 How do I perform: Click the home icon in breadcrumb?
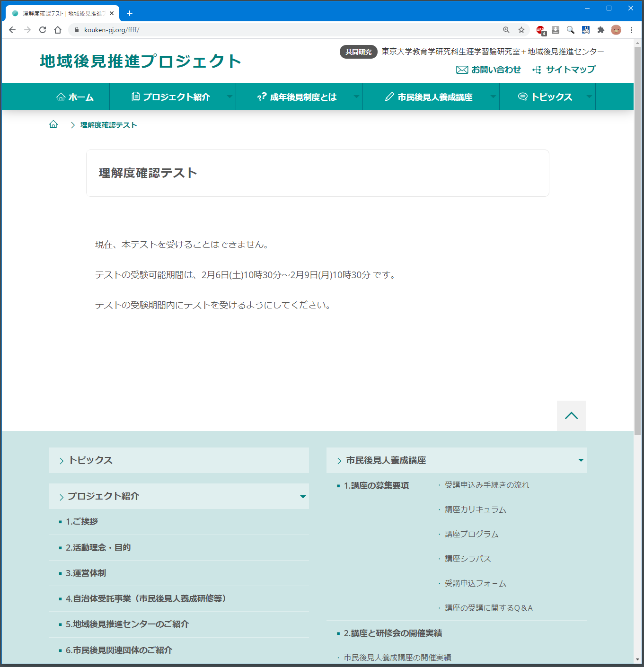53,124
